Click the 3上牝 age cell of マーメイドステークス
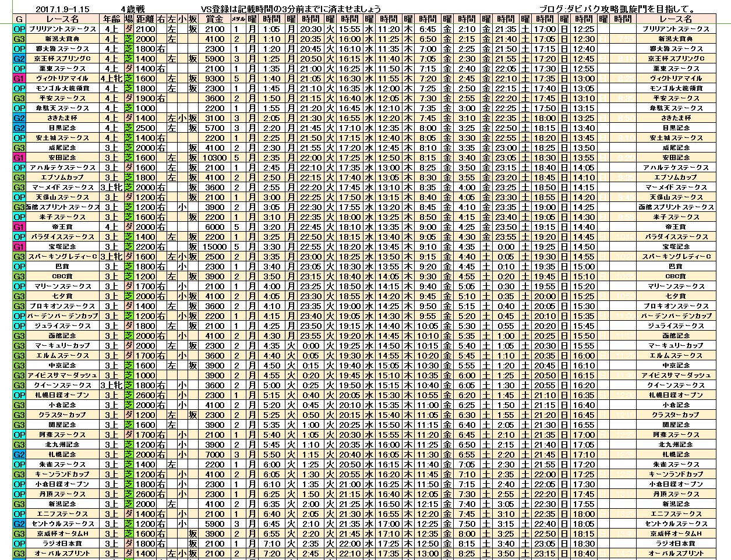This screenshot has height=560, width=731. tap(111, 187)
